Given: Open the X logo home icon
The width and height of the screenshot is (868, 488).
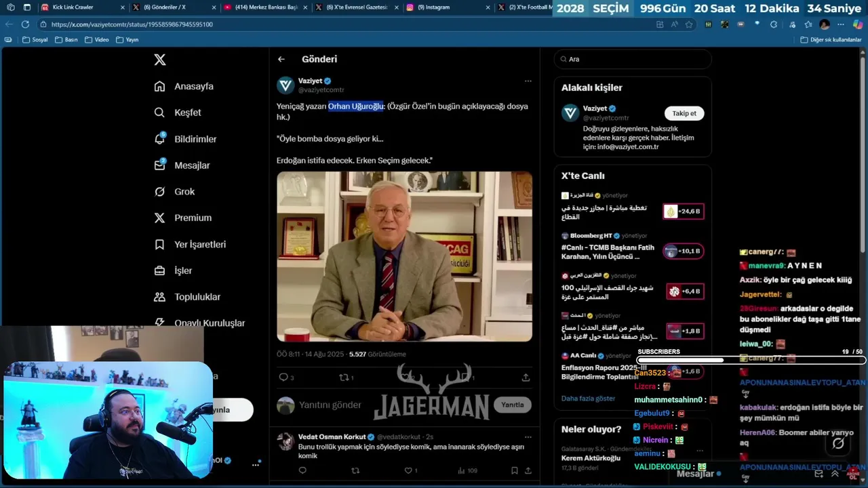Looking at the screenshot, I should tap(160, 60).
